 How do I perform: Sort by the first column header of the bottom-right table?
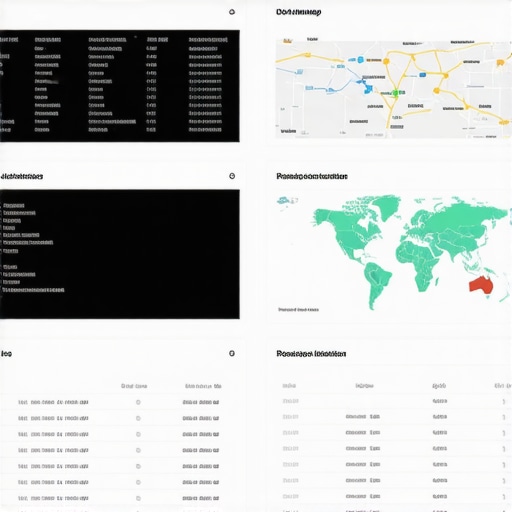(x=289, y=386)
